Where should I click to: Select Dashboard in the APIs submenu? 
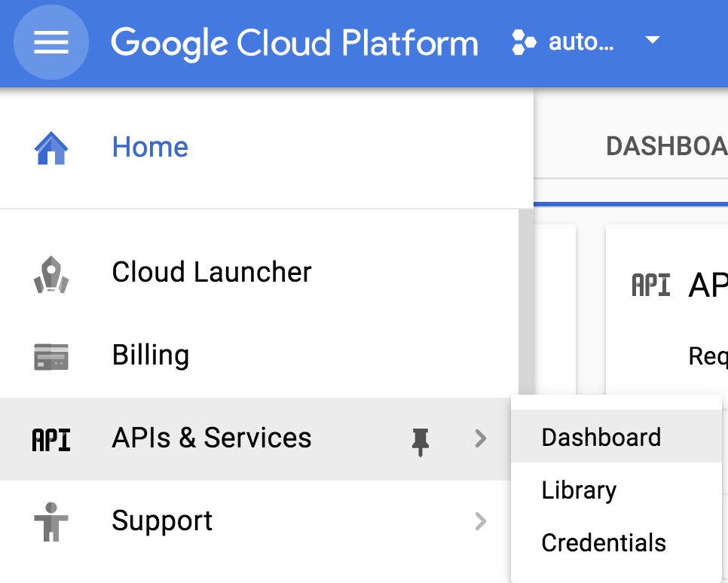(601, 438)
